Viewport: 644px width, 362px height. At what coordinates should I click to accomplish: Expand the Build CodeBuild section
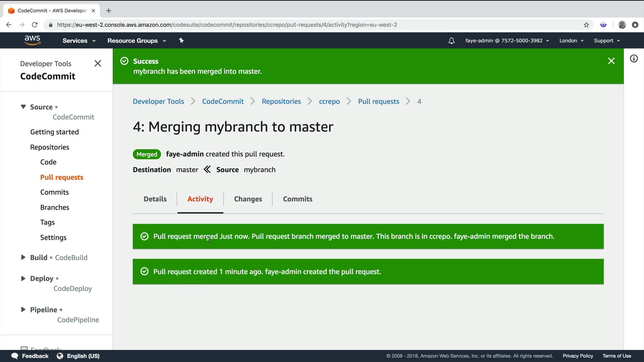point(23,257)
